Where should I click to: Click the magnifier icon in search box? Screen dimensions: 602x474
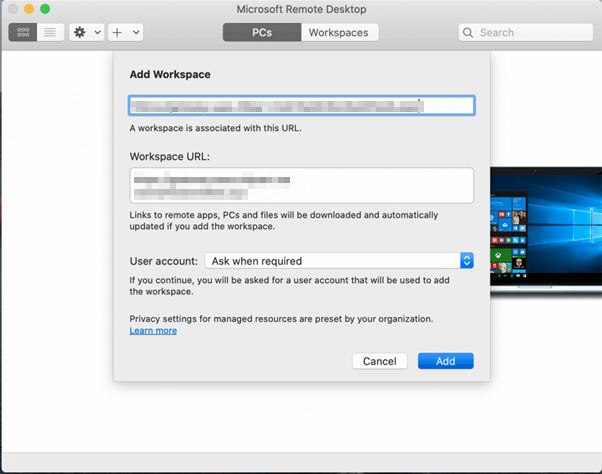tap(468, 32)
